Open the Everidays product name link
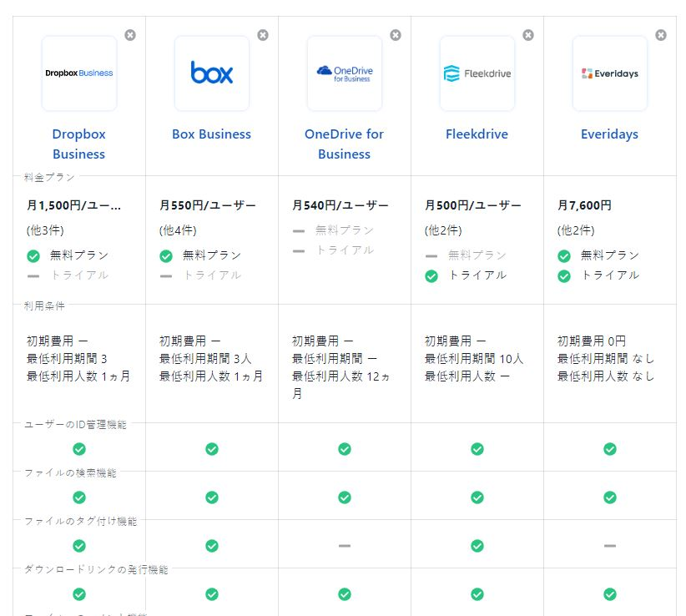 coord(610,134)
